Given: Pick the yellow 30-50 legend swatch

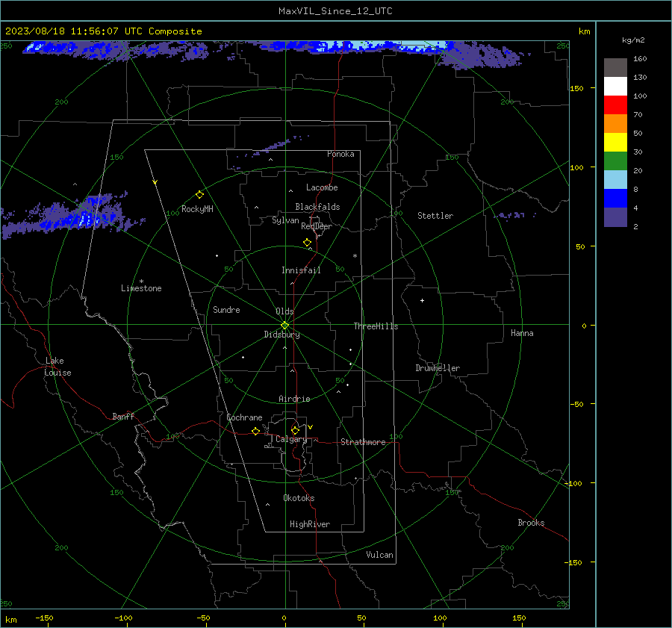Looking at the screenshot, I should click(615, 143).
